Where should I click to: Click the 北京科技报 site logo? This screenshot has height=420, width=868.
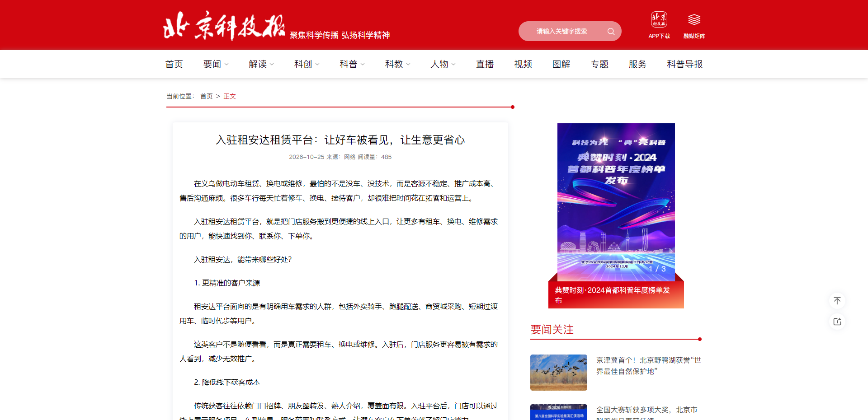coord(224,25)
